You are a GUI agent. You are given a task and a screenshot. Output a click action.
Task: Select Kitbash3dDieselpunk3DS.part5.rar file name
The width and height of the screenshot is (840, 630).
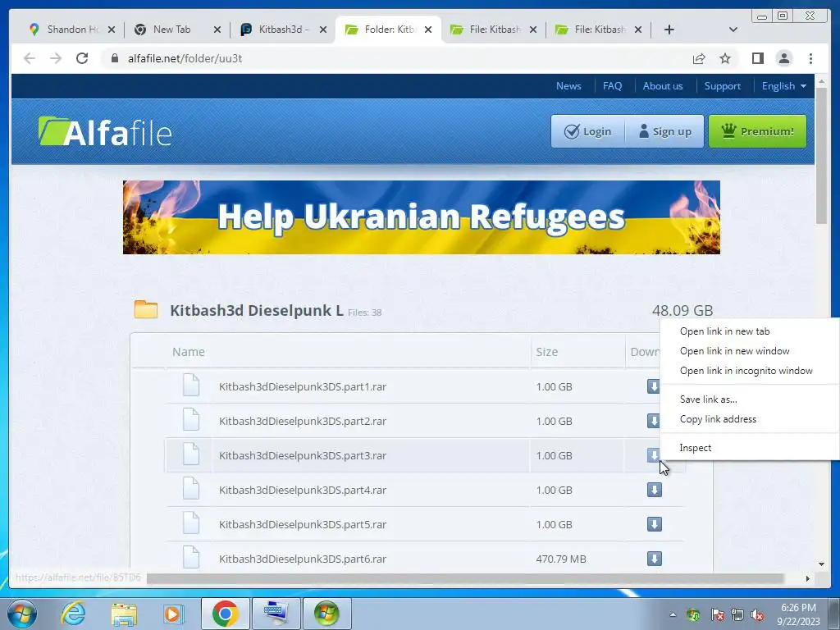[x=303, y=524]
